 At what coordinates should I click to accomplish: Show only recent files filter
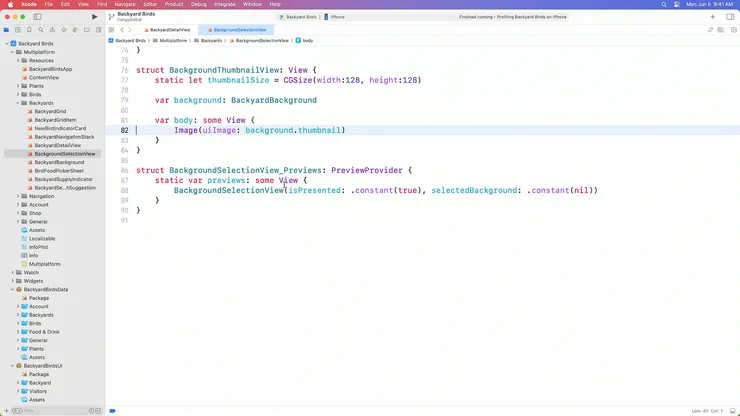click(92, 411)
